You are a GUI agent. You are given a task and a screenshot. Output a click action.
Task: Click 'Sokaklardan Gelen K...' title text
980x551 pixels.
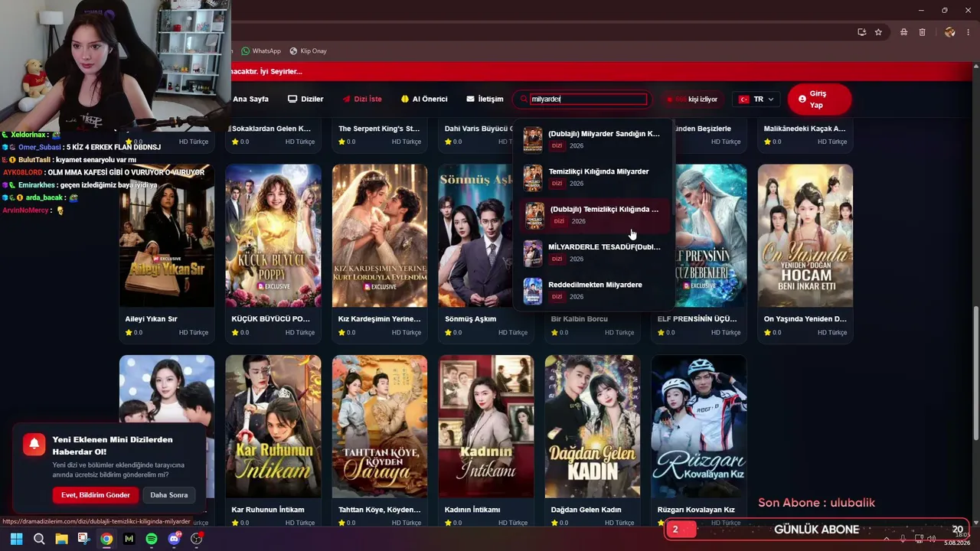pyautogui.click(x=271, y=129)
